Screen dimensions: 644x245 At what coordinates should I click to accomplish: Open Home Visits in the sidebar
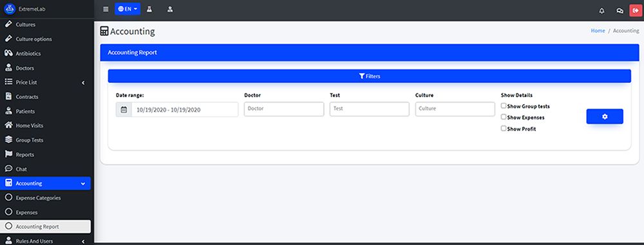(x=45, y=125)
